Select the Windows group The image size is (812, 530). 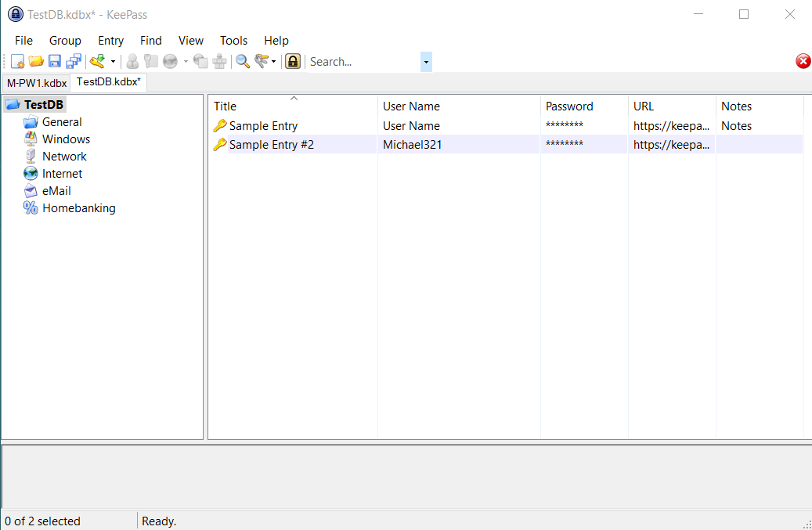pos(67,139)
